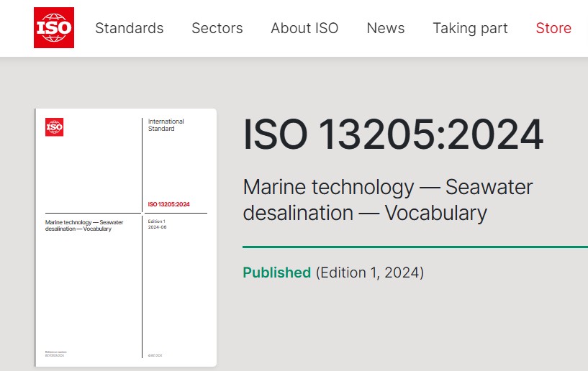The height and width of the screenshot is (371, 588).
Task: Select Taking part in navigation
Action: [x=470, y=28]
